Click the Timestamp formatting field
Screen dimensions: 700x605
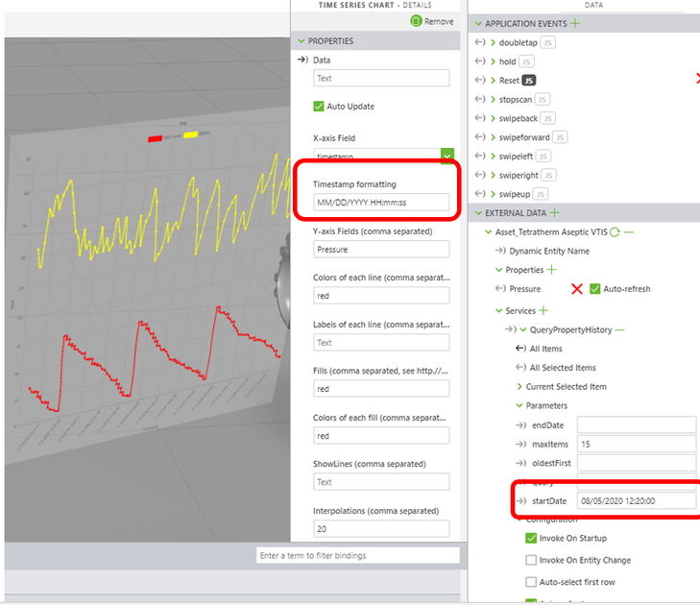pos(381,203)
